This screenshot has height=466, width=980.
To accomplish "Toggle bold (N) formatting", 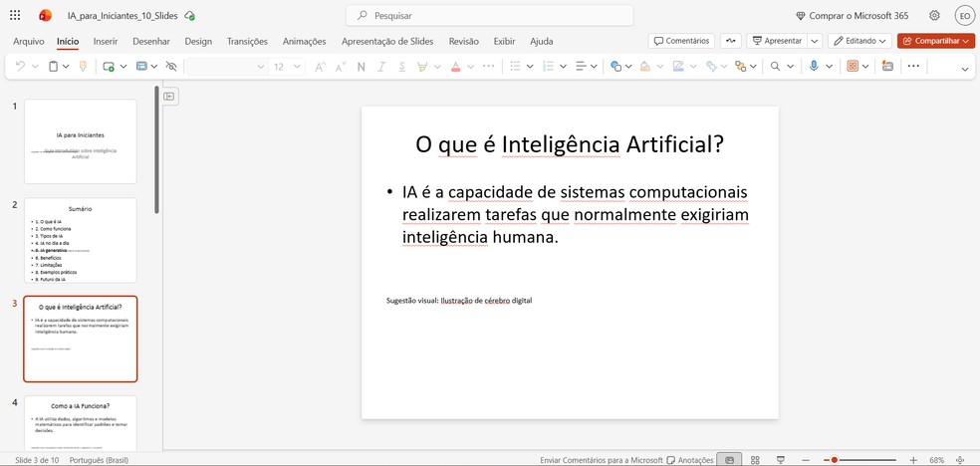I will click(362, 66).
